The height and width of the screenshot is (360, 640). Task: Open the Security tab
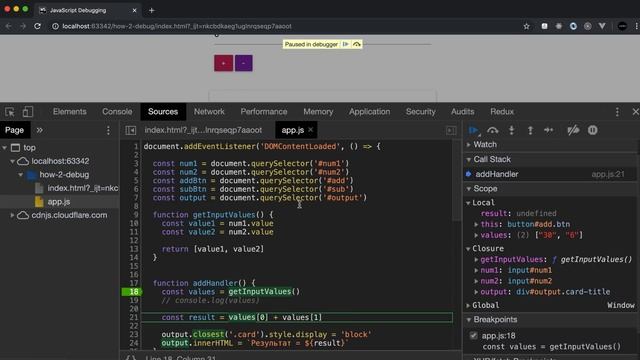click(x=420, y=112)
